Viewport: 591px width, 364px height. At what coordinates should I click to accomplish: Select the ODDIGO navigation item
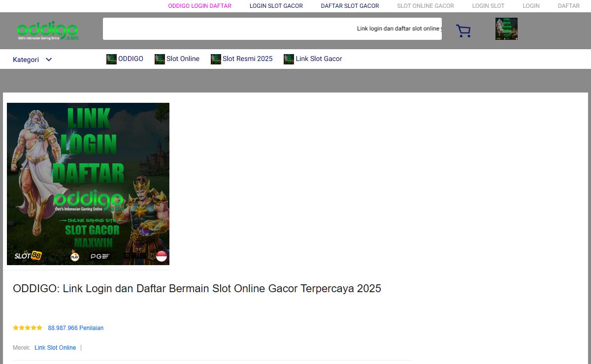point(131,59)
